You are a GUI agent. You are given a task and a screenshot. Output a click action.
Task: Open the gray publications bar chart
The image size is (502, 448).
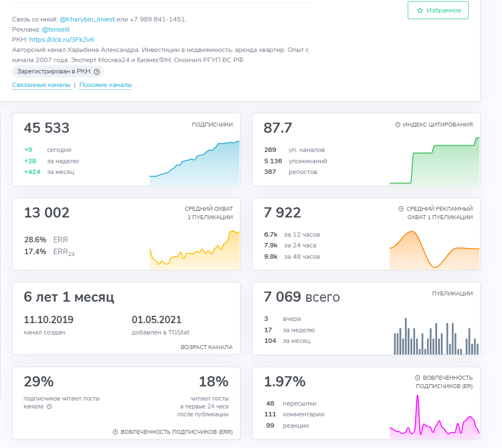coord(436,338)
